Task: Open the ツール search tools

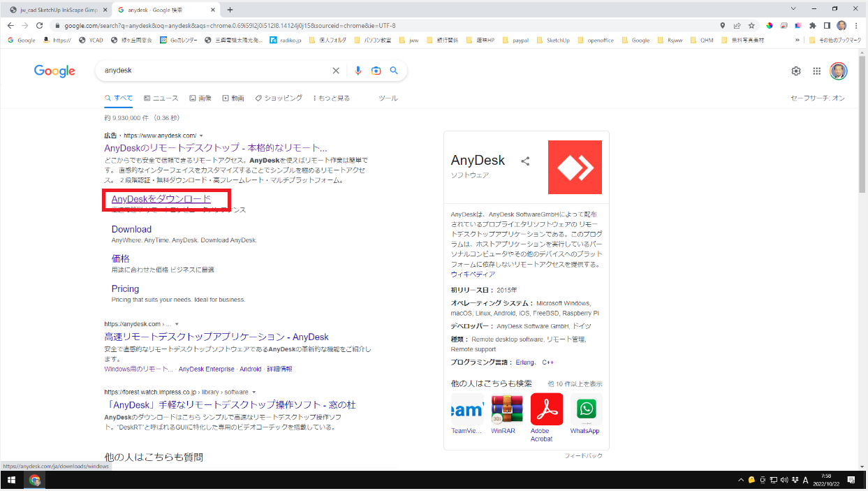Action: 388,98
